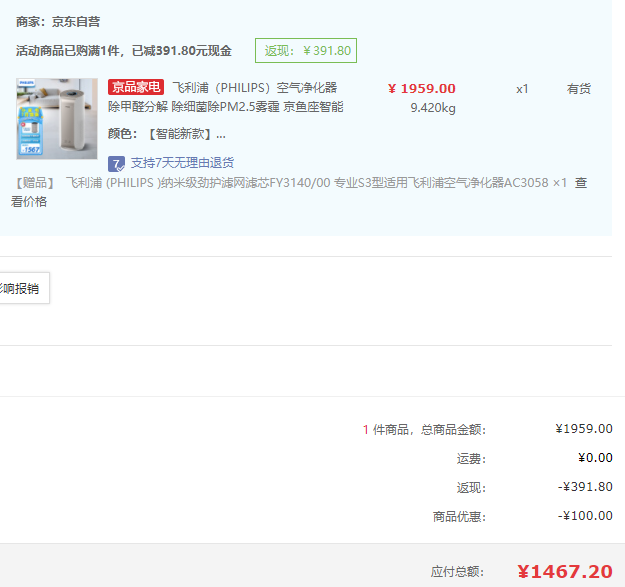The width and height of the screenshot is (625, 587).
Task: Select the gift item FY3140/00 filter text
Action: point(316,183)
